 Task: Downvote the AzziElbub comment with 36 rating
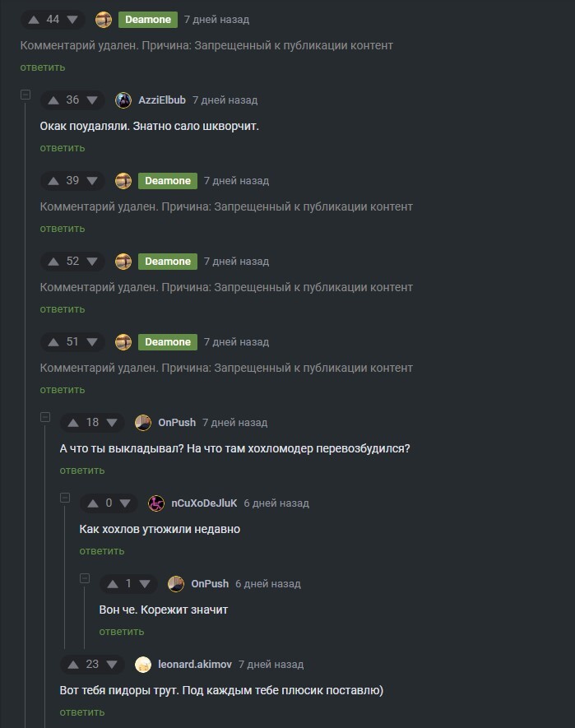[x=92, y=100]
